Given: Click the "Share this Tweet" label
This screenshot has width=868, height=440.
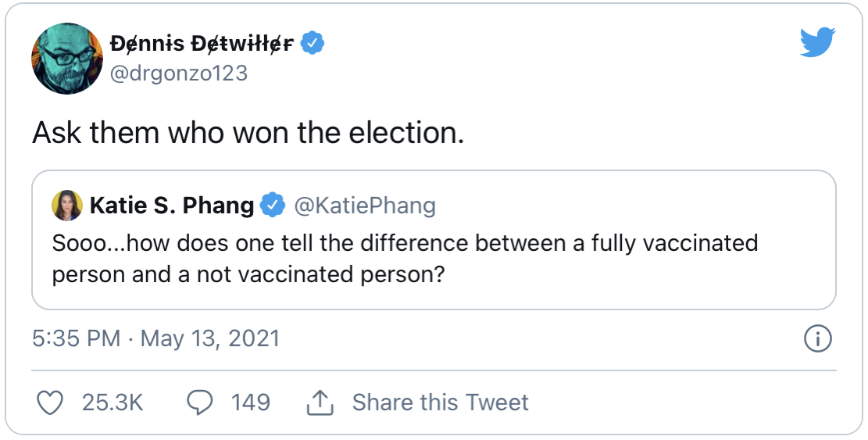Looking at the screenshot, I should pyautogui.click(x=440, y=402).
